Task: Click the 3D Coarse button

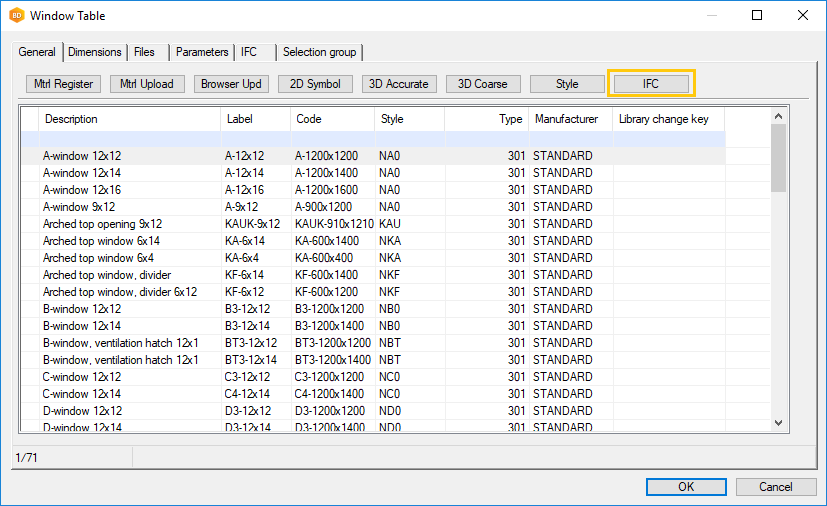Action: coord(482,84)
